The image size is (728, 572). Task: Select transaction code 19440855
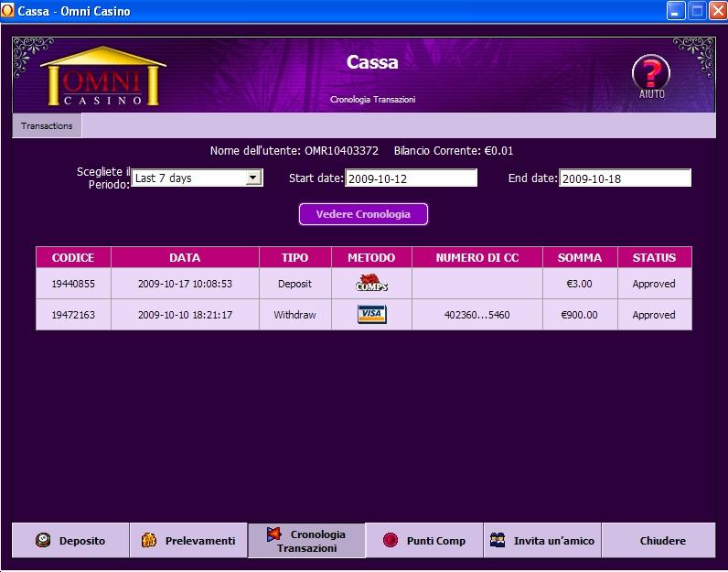73,284
